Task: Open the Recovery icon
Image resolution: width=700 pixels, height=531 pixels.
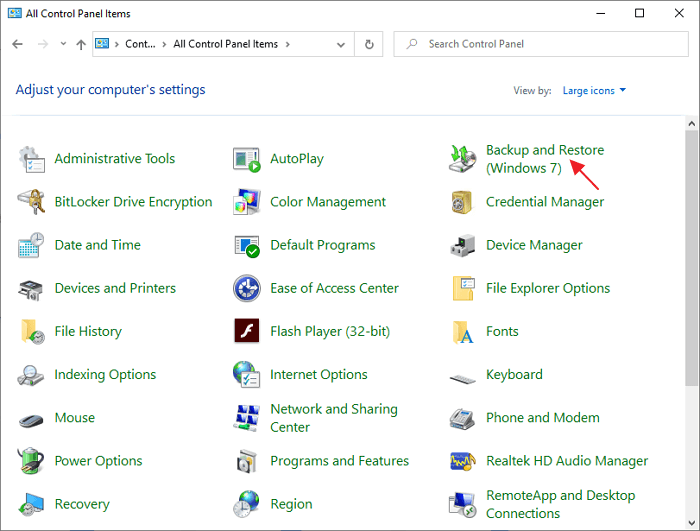Action: [x=31, y=505]
